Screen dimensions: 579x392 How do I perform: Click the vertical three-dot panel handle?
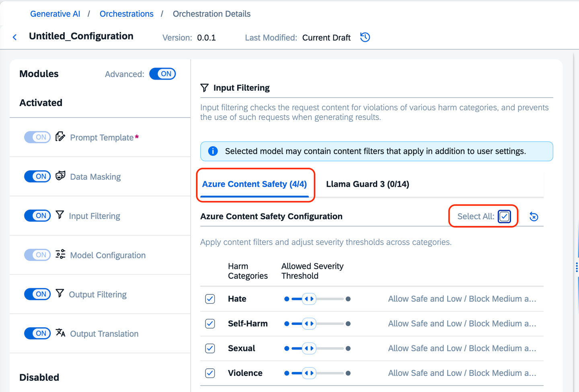[577, 267]
